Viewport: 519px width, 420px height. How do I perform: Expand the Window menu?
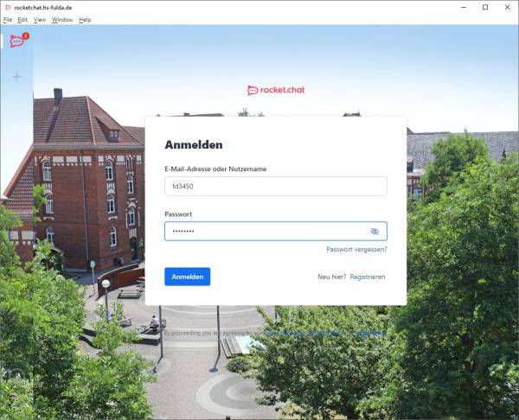[62, 19]
